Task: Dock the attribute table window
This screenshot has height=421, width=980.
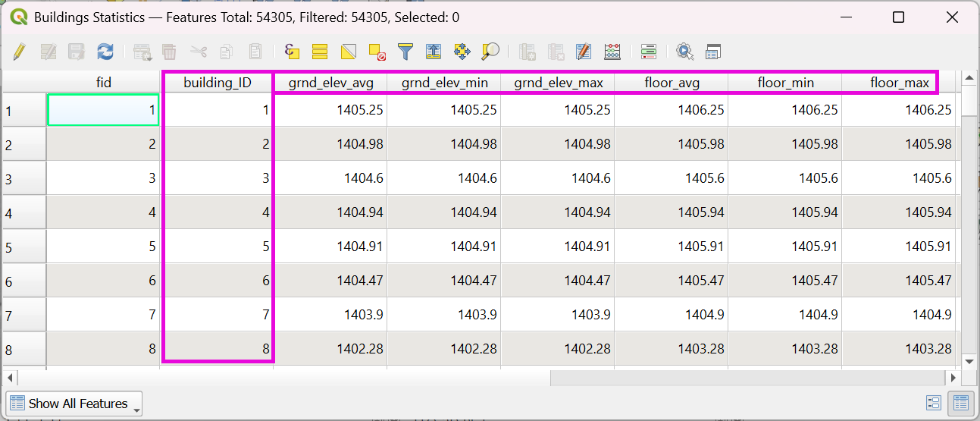Action: pyautogui.click(x=712, y=52)
